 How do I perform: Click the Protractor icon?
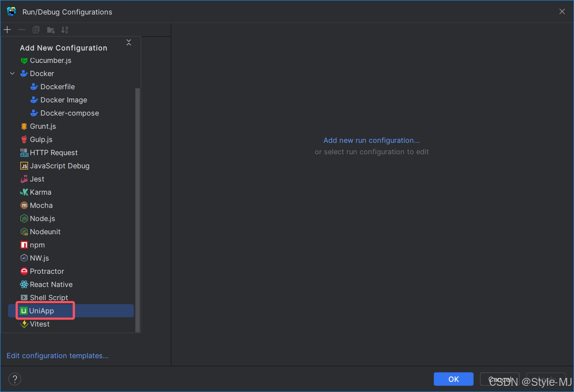24,271
